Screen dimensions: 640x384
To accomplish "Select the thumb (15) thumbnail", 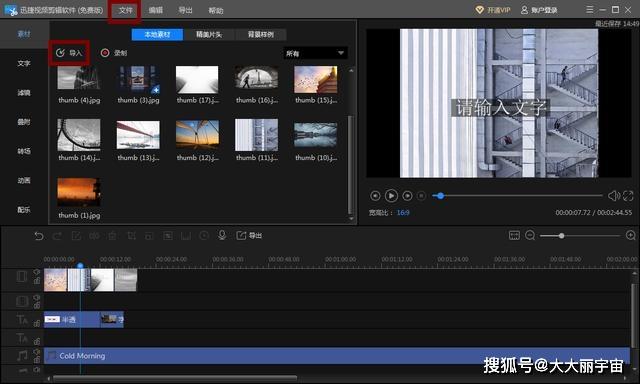I will (x=316, y=80).
